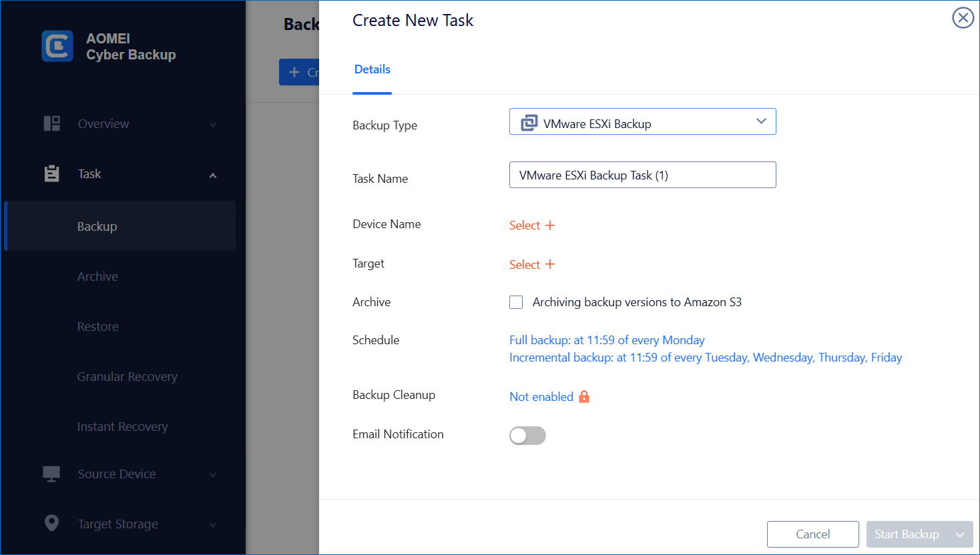
Task: Open the Backup Type dropdown
Action: (x=642, y=121)
